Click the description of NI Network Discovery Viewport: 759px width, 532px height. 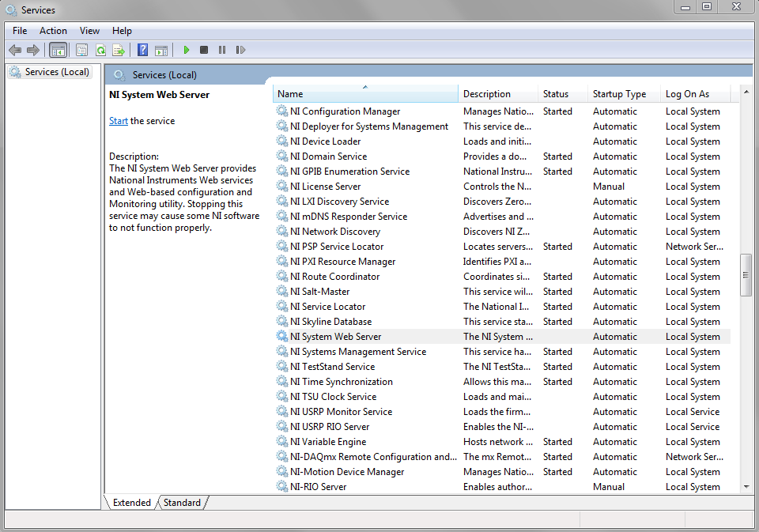coord(497,231)
